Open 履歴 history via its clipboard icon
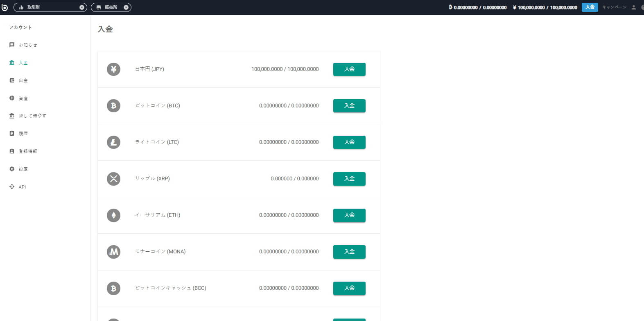This screenshot has height=321, width=644. [x=12, y=133]
